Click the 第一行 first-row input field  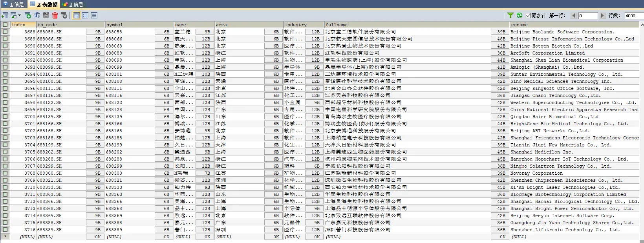point(588,15)
